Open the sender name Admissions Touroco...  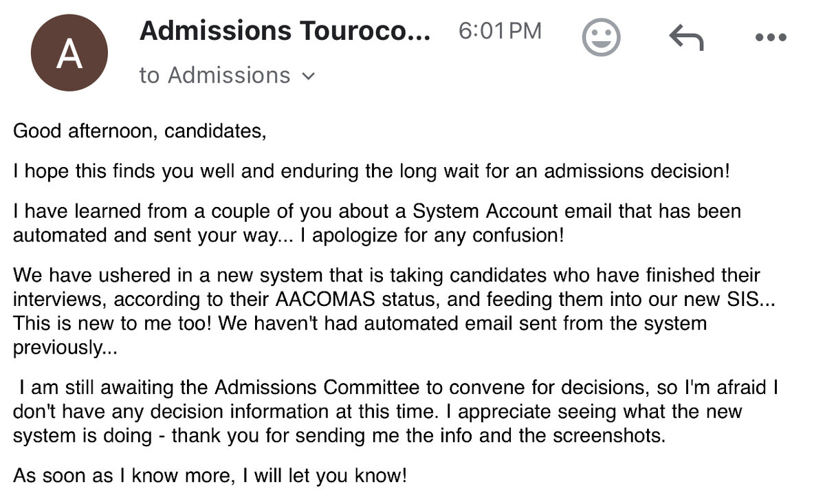tap(285, 31)
